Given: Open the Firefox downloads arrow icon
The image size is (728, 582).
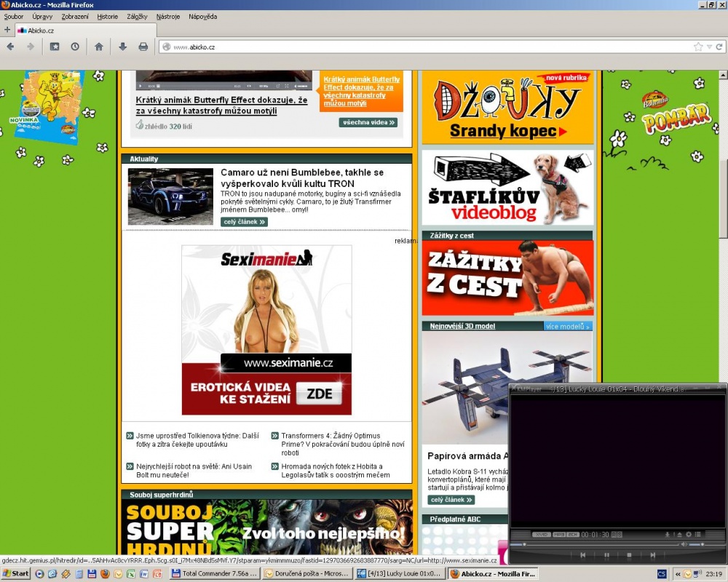Looking at the screenshot, I should (122, 47).
